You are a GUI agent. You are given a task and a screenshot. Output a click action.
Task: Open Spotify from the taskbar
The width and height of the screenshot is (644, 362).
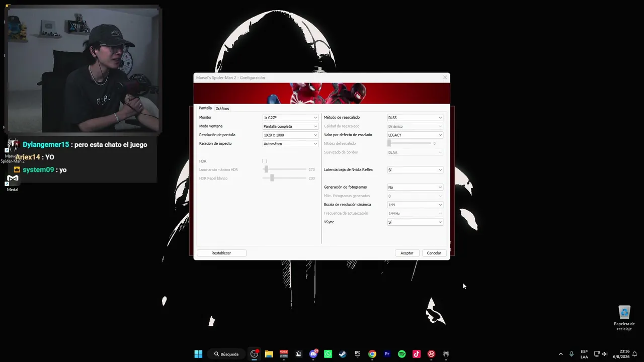point(402,354)
